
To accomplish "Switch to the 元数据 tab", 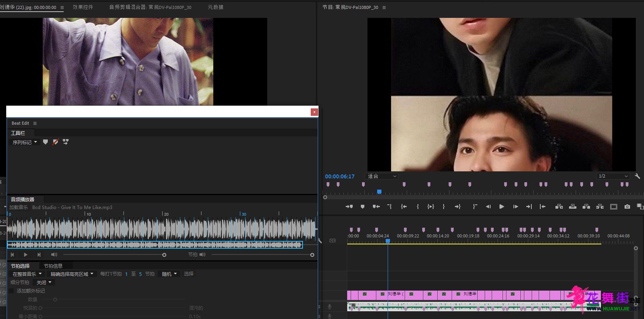I will click(x=216, y=7).
